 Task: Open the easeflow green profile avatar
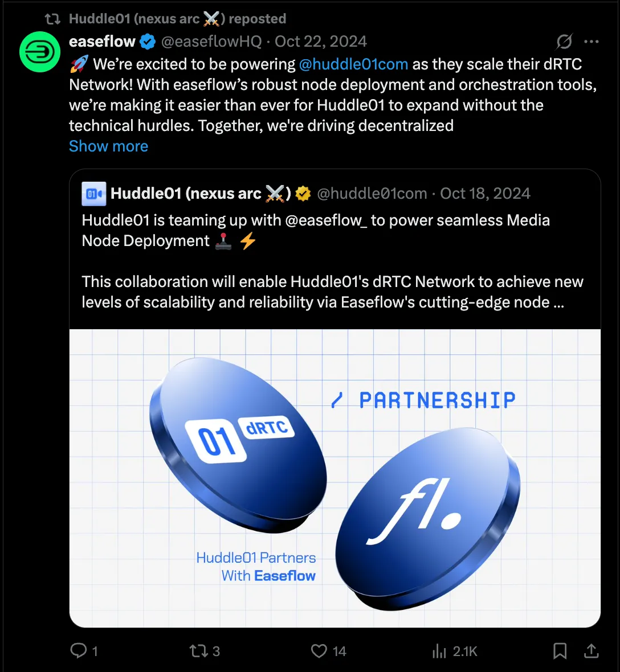click(40, 52)
